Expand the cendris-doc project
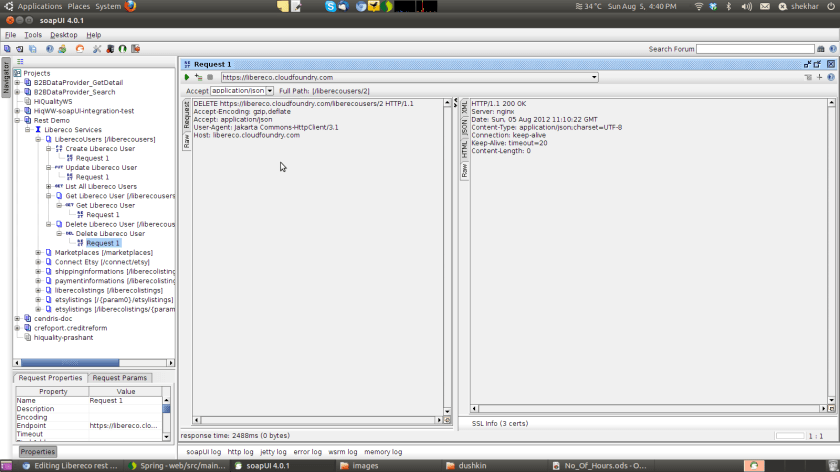This screenshot has width=840, height=472. (x=17, y=318)
